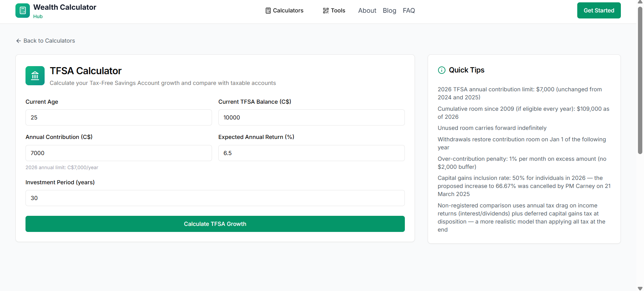Click the 'Over-contribution penalty' tip text

point(522,163)
